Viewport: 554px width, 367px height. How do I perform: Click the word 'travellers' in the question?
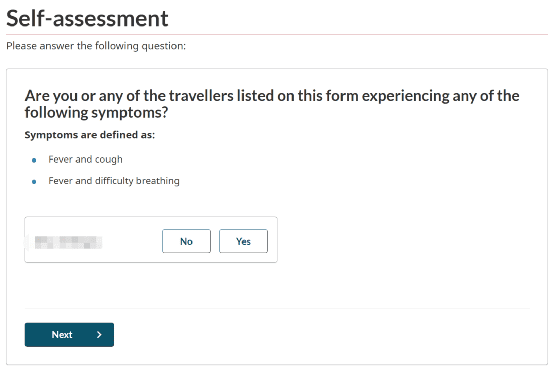pyautogui.click(x=201, y=96)
